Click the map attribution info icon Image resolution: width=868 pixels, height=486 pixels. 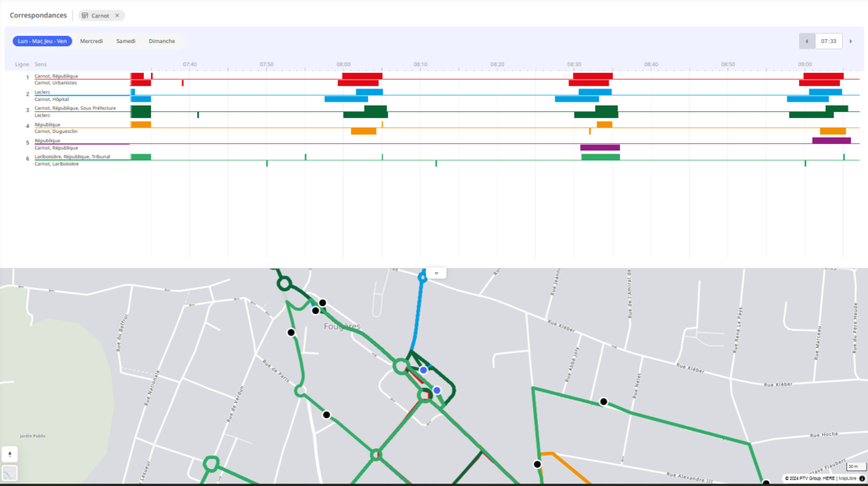point(863,477)
